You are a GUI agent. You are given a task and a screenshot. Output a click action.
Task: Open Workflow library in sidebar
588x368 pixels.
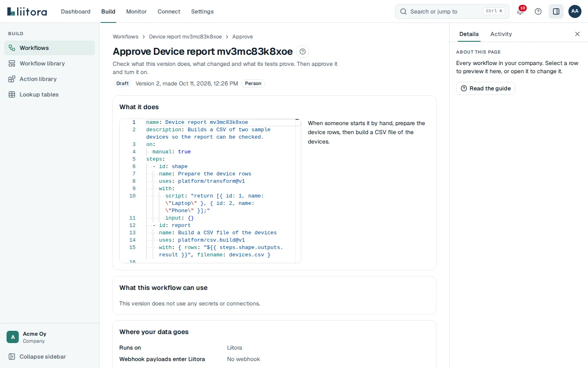49,63
